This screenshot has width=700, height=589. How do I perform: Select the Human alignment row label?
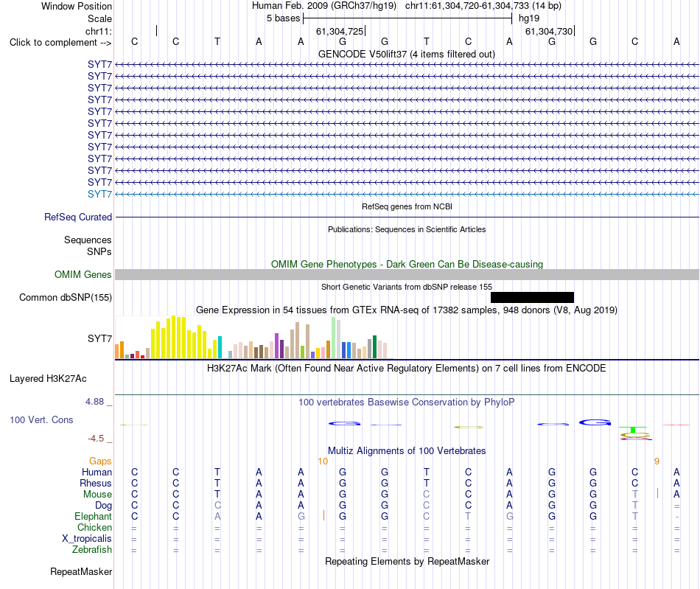[97, 473]
